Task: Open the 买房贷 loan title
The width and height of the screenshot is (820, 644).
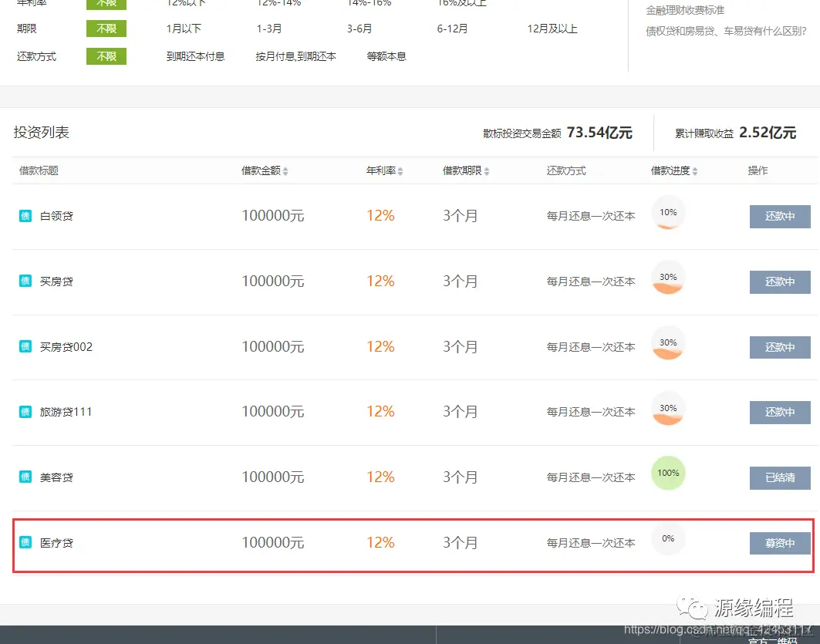Action: coord(56,282)
